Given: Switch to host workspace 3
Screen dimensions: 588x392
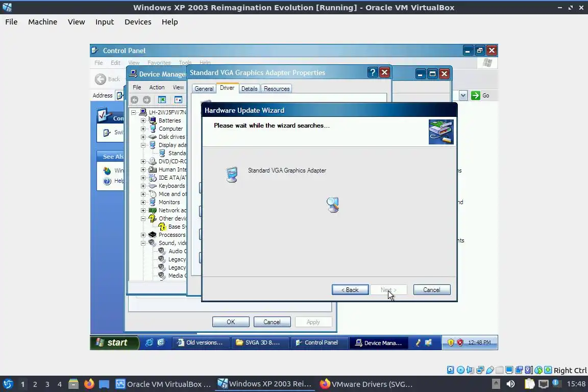Looking at the screenshot, I should pyautogui.click(x=47, y=384).
